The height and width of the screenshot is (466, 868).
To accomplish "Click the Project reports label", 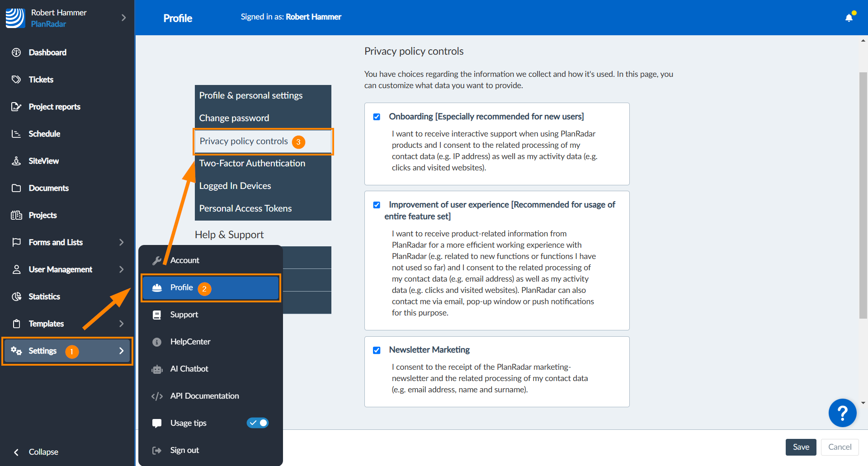I will [x=54, y=107].
